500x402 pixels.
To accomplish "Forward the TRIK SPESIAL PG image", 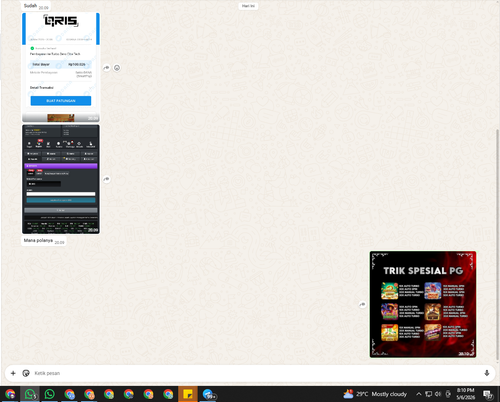I will tap(362, 304).
